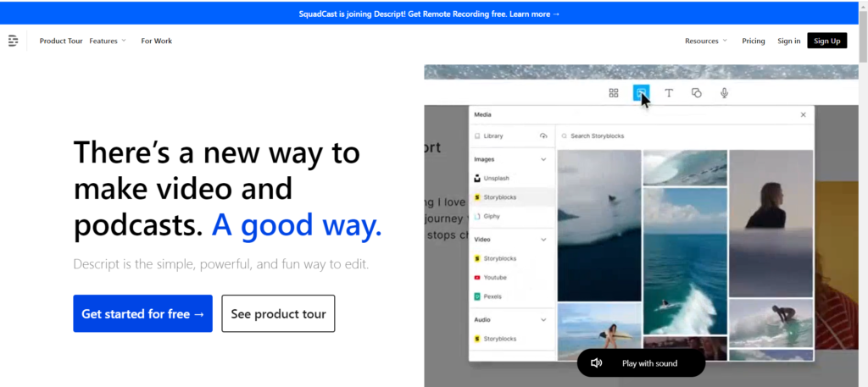Click the Unsplash source icon

coord(477,179)
